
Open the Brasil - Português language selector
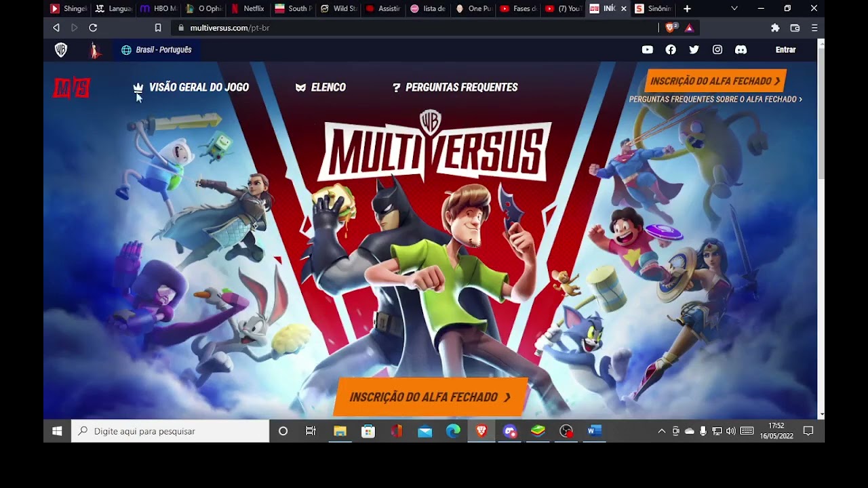(157, 49)
